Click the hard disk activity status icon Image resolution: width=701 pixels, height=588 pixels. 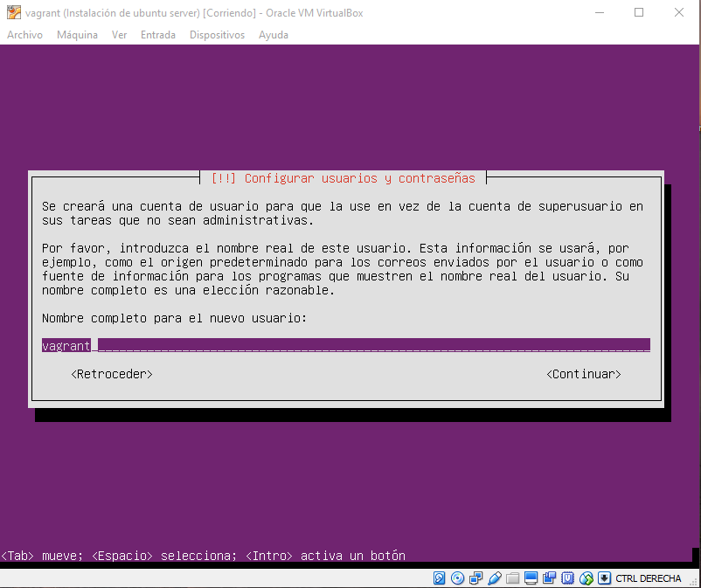[x=439, y=578]
